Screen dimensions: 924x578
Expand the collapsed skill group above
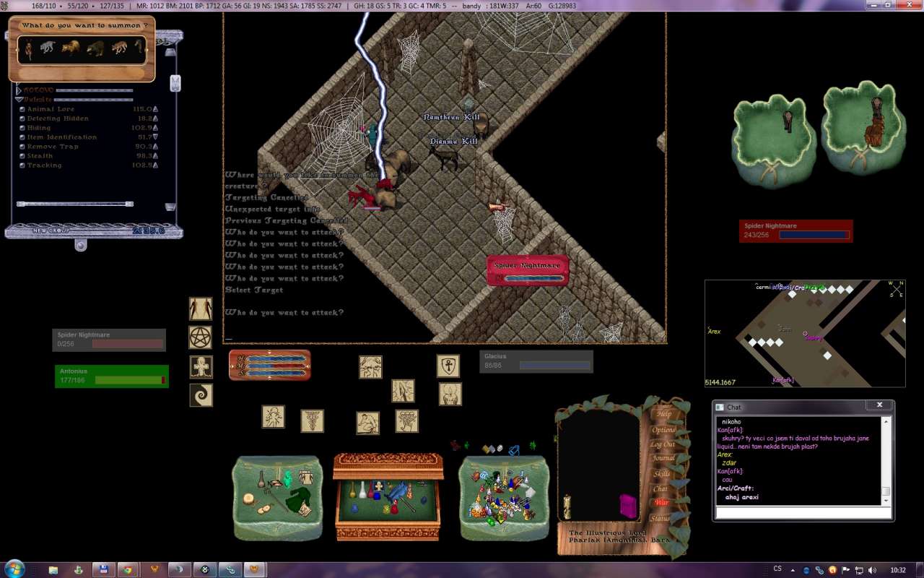click(x=19, y=90)
